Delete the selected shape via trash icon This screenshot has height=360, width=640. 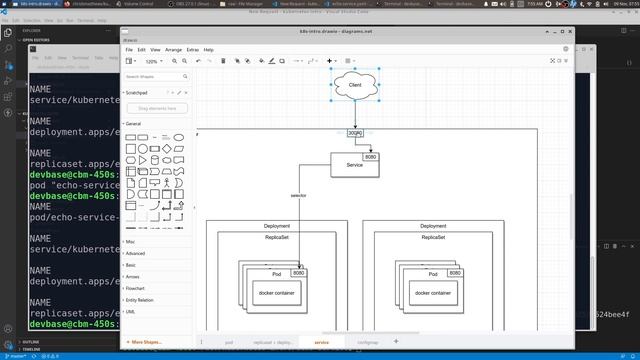(223, 61)
